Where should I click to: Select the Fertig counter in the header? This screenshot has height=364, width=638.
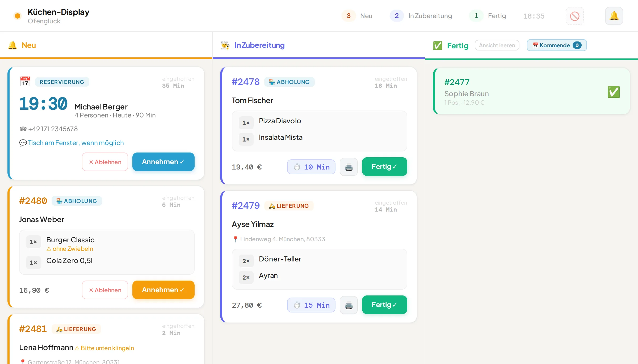(488, 16)
